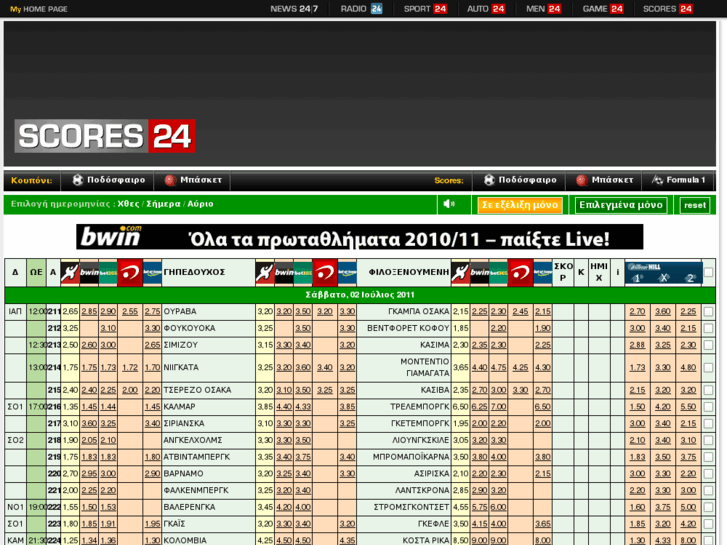This screenshot has height=545, width=727.
Task: Click the betclic logo in home-win odds header
Action: [x=152, y=272]
